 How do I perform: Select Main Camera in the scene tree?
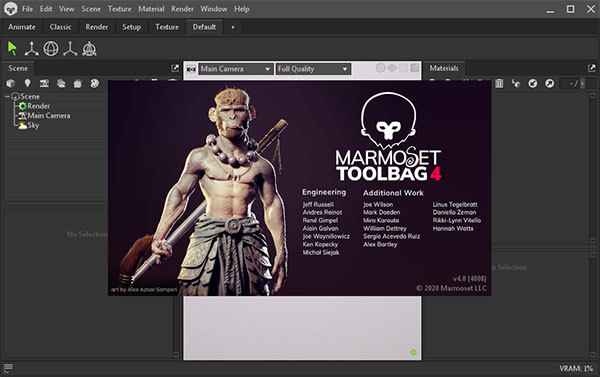pyautogui.click(x=44, y=116)
